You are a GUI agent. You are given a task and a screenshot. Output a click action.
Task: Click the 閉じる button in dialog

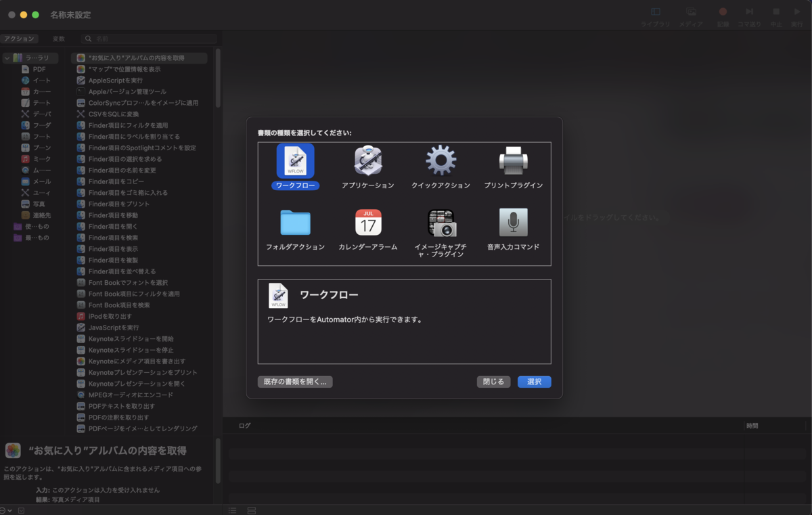(493, 382)
